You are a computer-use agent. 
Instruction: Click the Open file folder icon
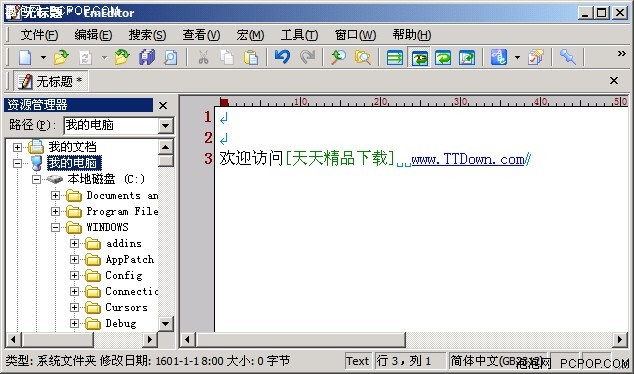point(61,57)
